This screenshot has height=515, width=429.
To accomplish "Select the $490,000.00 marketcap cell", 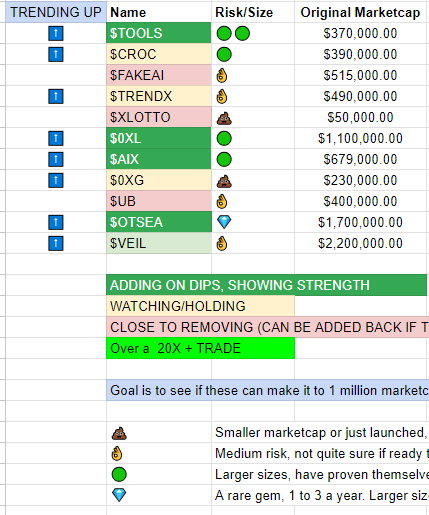I will point(360,96).
